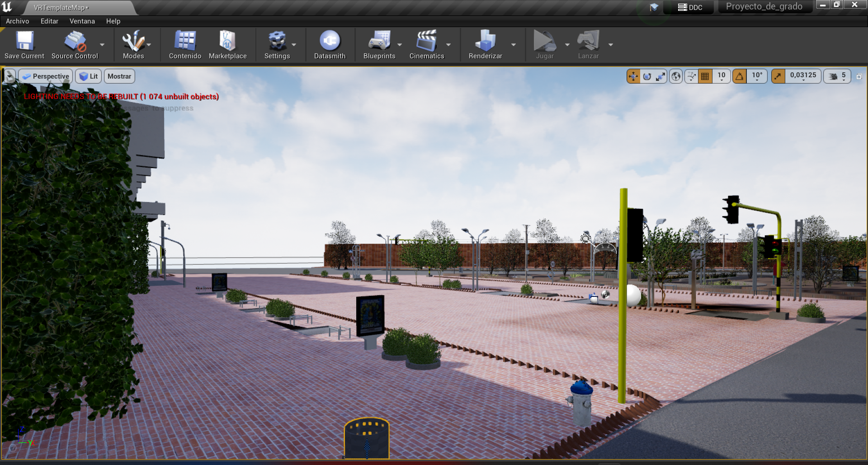Open the camera speed dropdown

pyautogui.click(x=838, y=76)
